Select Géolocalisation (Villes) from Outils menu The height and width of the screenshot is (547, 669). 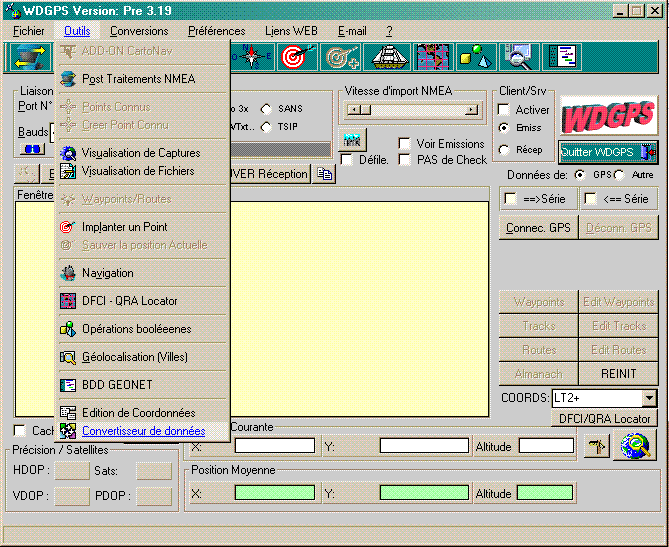tap(134, 357)
